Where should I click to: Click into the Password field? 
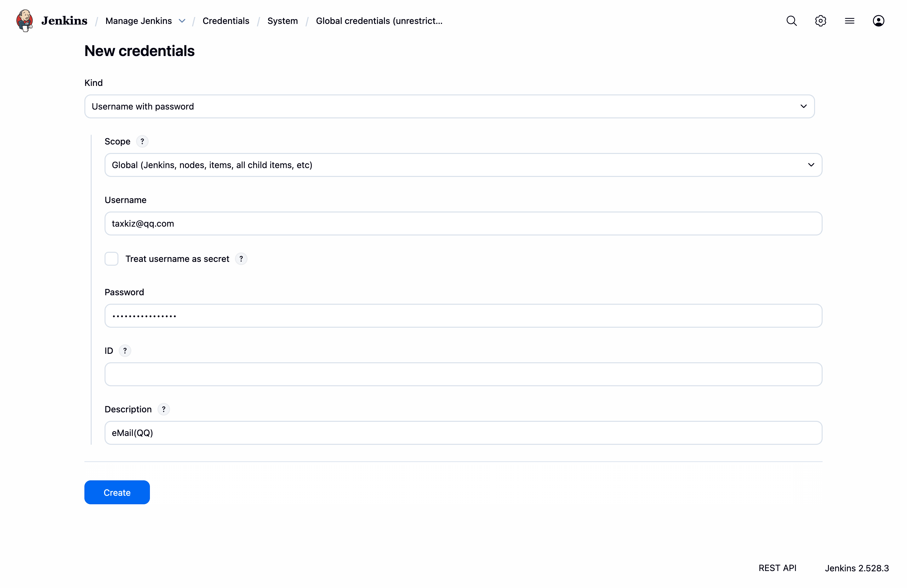(463, 316)
